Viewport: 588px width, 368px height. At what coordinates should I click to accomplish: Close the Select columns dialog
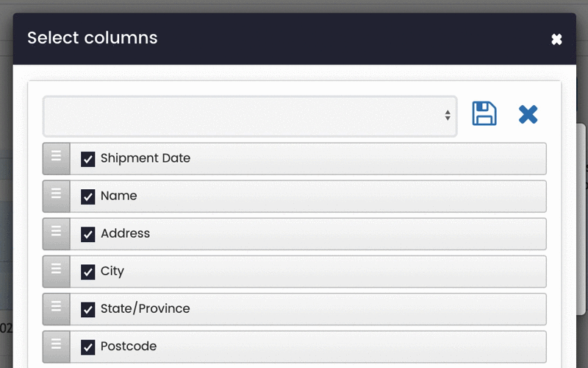pyautogui.click(x=556, y=39)
